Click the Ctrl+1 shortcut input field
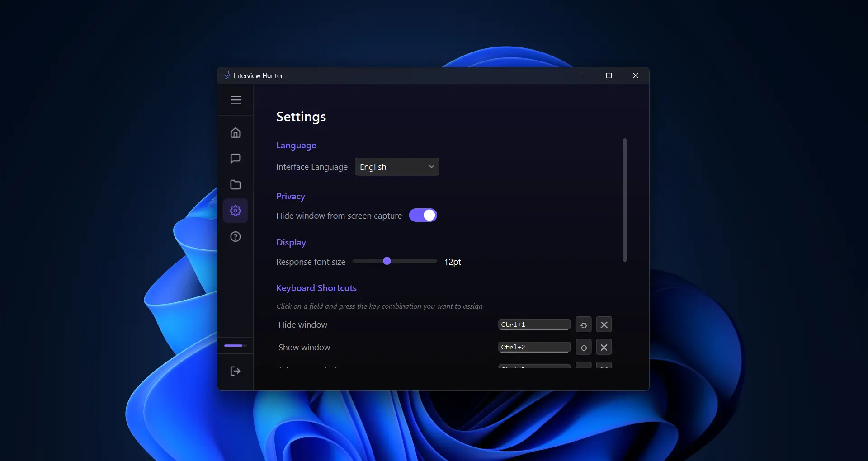Screen dimensions: 868x461 click(x=534, y=325)
